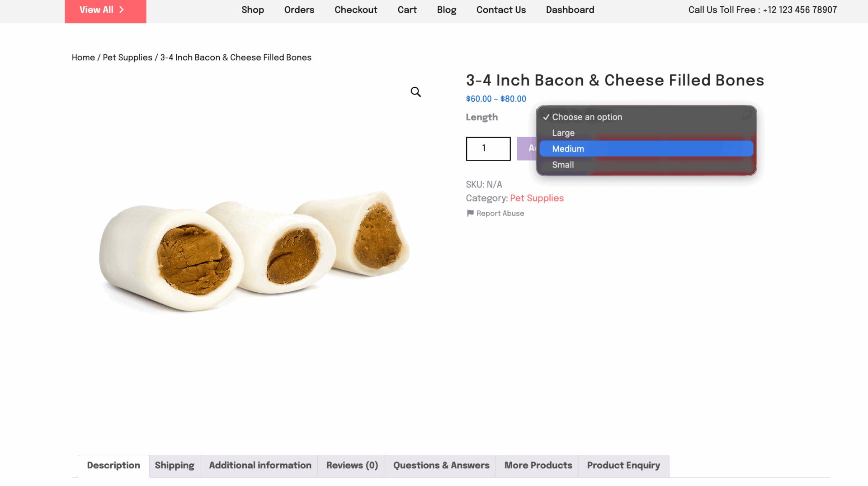The image size is (868, 486).
Task: Click the Home breadcrumb link
Action: [83, 57]
